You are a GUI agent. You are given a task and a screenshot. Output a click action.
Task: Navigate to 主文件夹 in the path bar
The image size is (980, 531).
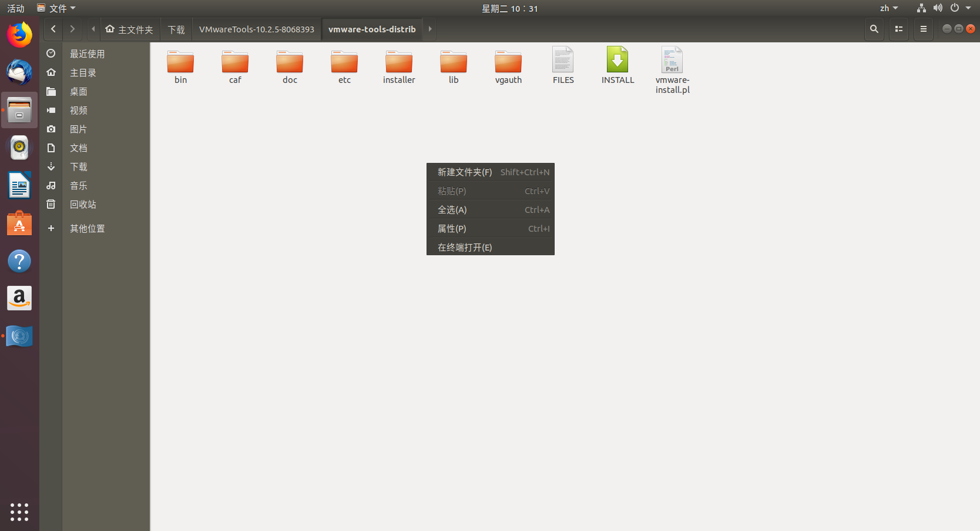[129, 29]
